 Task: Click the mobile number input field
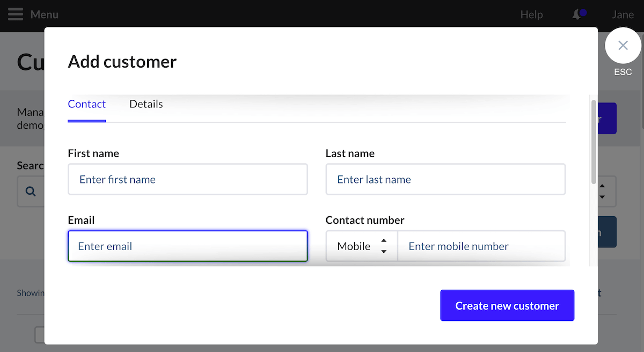coord(481,246)
